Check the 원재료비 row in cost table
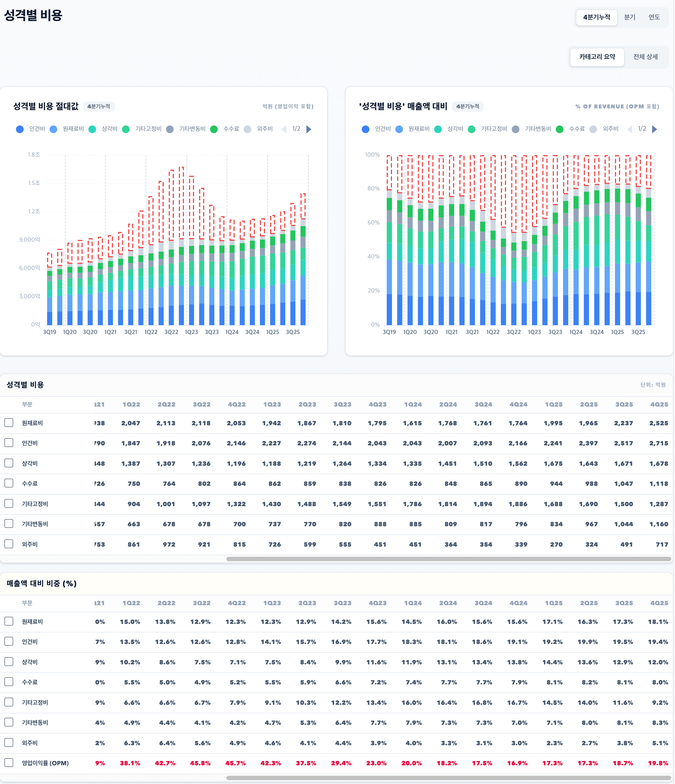The width and height of the screenshot is (675, 784). pos(9,423)
